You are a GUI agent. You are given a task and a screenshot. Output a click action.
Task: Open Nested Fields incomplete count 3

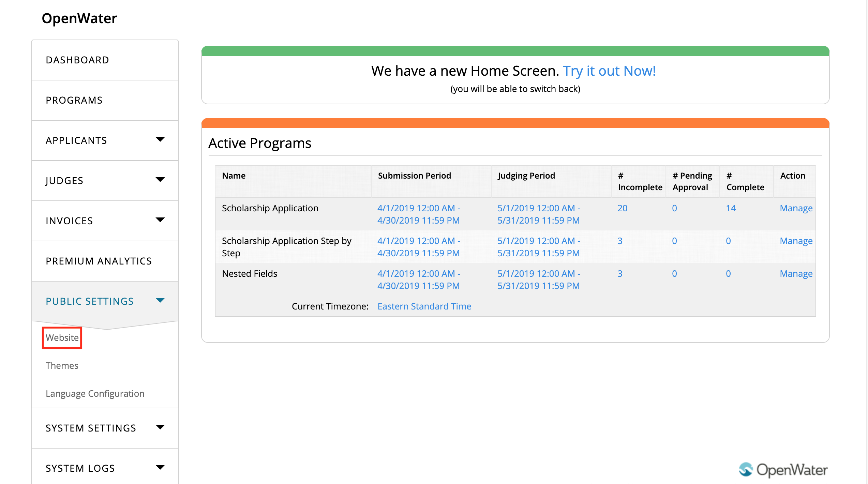point(620,274)
